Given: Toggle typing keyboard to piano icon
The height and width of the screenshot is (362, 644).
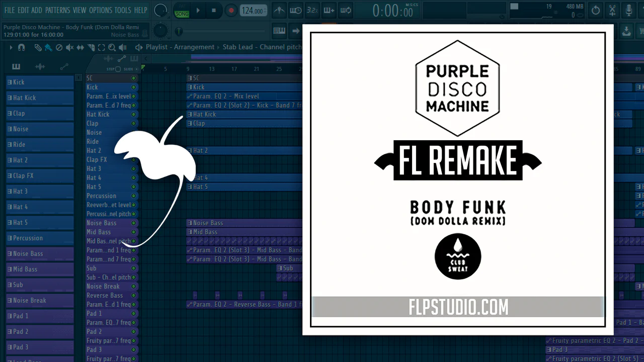Looking at the screenshot, I should coord(279,31).
